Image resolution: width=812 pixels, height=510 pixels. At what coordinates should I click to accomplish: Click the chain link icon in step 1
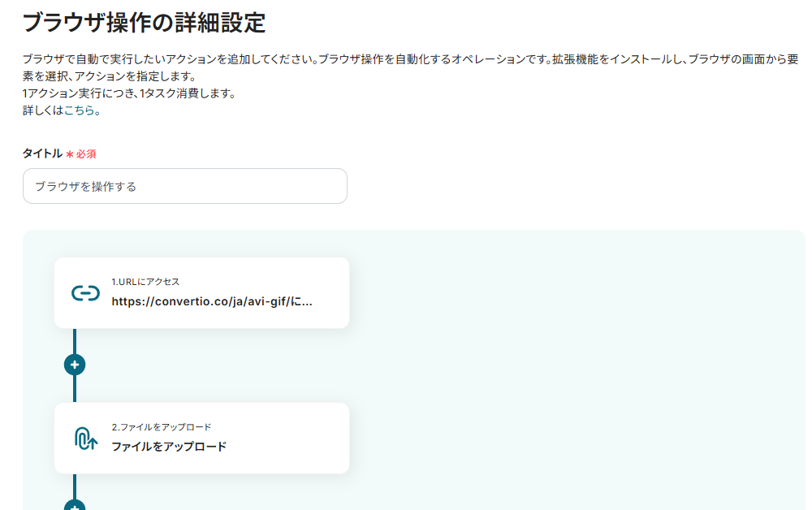[85, 293]
